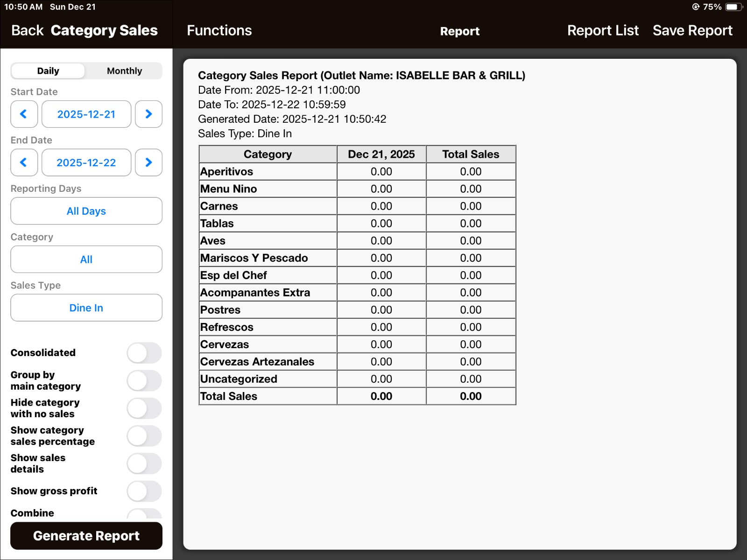Tap the Start Date field 2025-12-21
The height and width of the screenshot is (560, 747).
[x=86, y=114]
